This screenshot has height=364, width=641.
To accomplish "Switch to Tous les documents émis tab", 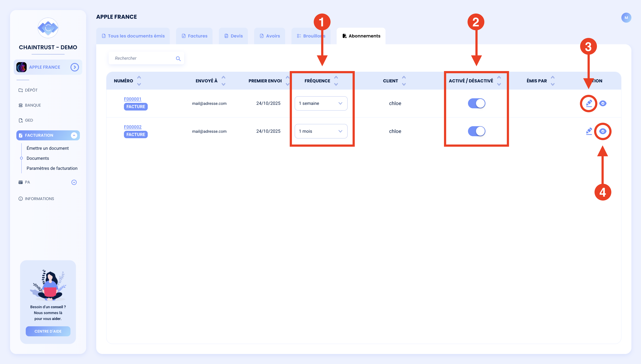I will pos(133,36).
